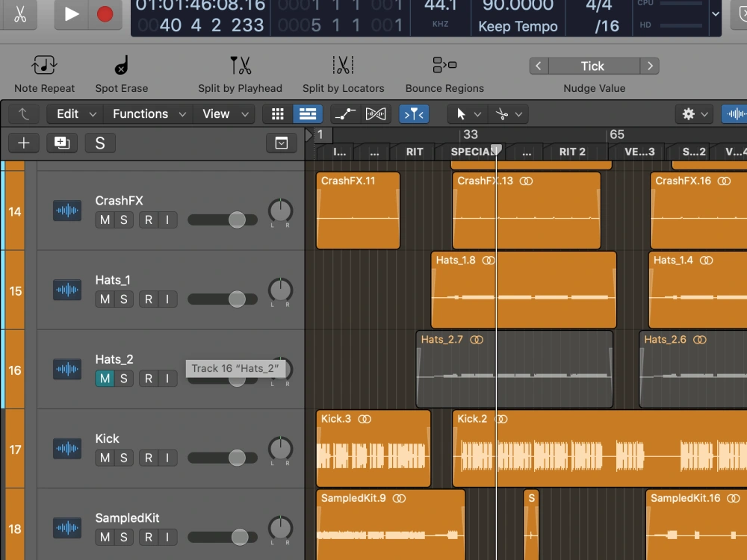Click the Bounce Regions icon
The width and height of the screenshot is (747, 560).
[444, 65]
